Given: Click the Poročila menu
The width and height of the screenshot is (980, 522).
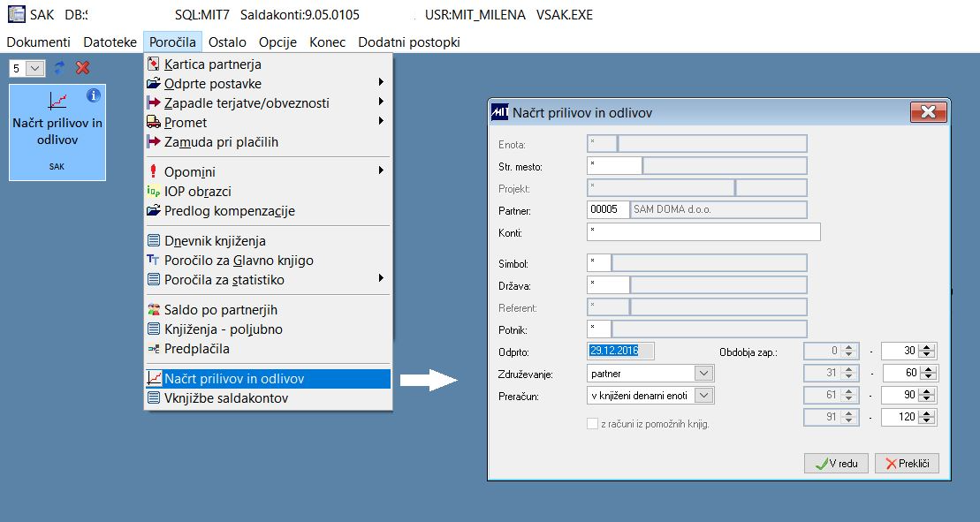Looking at the screenshot, I should (x=172, y=42).
